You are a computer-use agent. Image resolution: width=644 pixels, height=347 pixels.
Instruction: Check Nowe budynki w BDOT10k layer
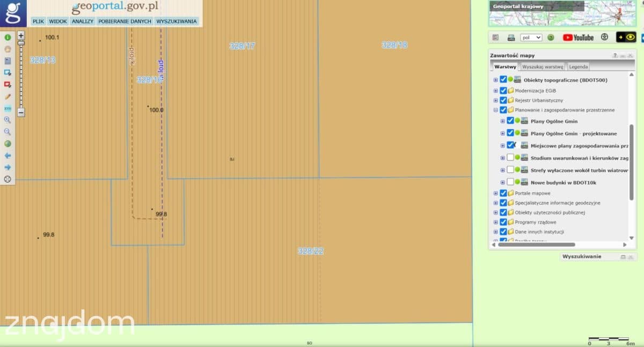[x=510, y=182]
